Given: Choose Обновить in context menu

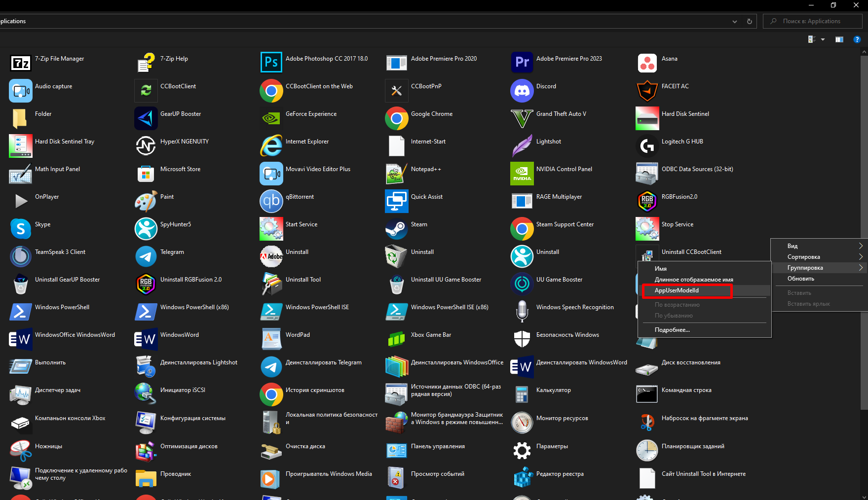Looking at the screenshot, I should (x=819, y=279).
